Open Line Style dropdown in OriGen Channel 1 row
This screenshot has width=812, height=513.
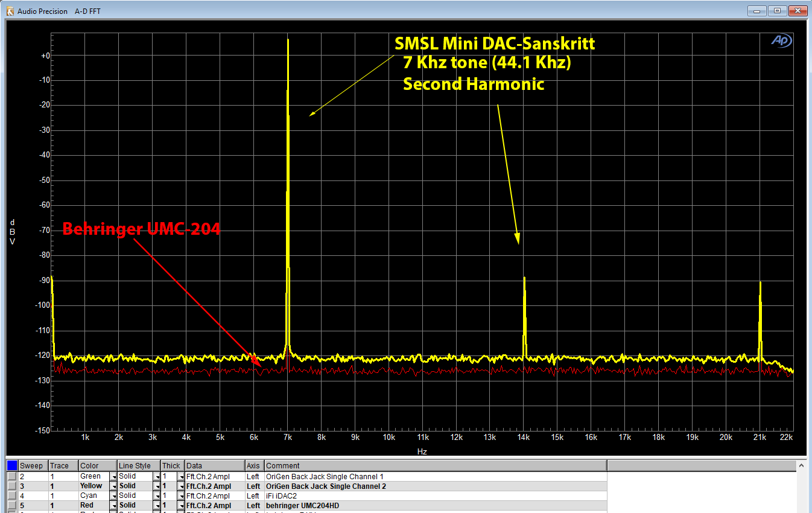pos(157,477)
